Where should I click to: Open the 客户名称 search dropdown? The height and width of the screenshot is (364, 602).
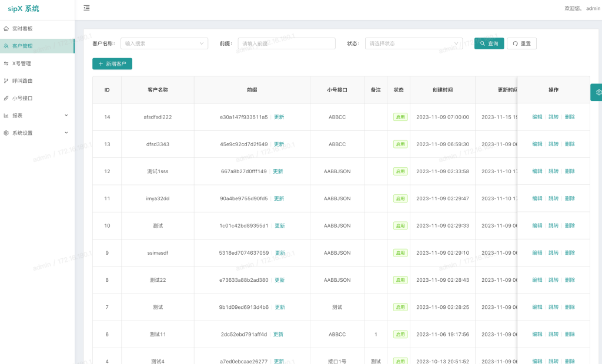pyautogui.click(x=165, y=43)
